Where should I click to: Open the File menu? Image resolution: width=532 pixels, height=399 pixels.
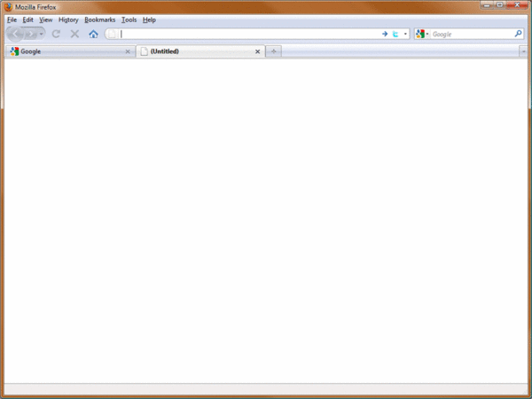point(12,20)
